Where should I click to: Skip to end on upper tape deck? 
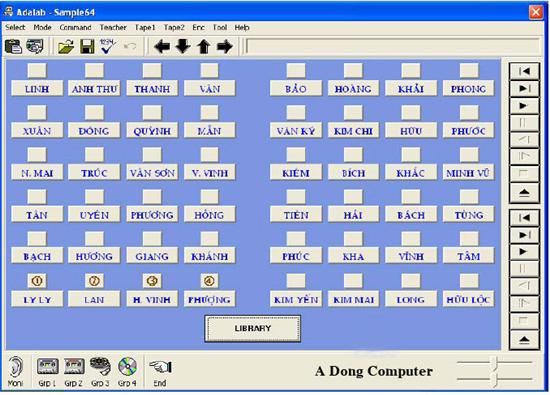(524, 88)
